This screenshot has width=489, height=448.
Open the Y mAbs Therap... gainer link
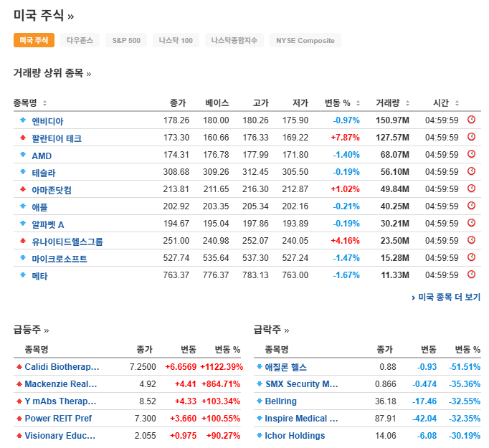(60, 401)
